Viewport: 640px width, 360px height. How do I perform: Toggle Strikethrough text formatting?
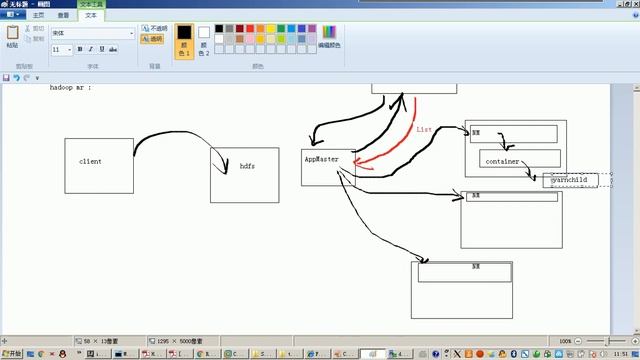(x=113, y=49)
